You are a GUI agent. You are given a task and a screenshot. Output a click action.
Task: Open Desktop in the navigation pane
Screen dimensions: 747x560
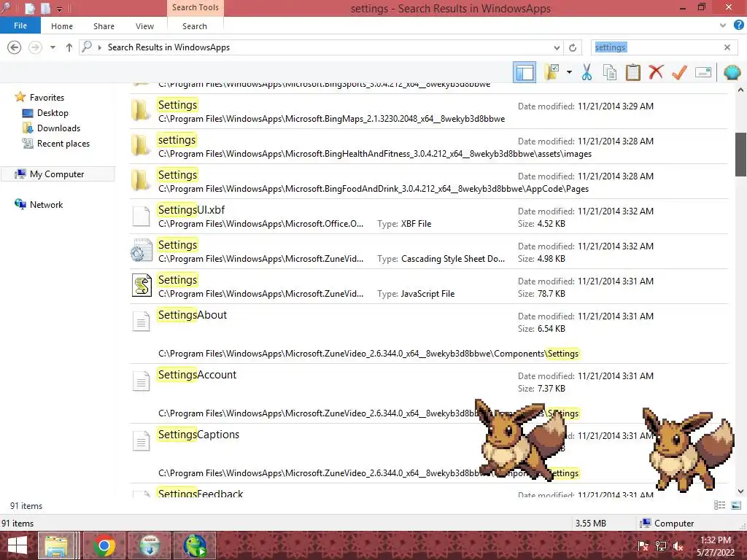[x=53, y=113]
